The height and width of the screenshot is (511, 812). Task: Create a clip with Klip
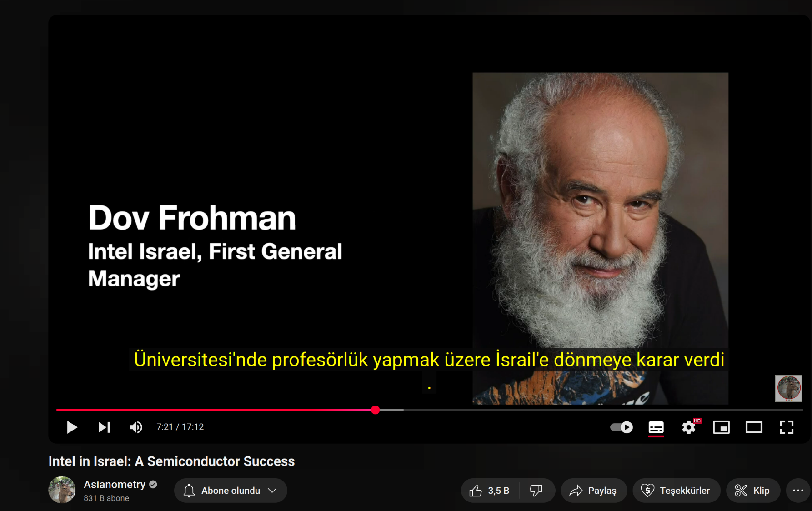[x=753, y=491]
